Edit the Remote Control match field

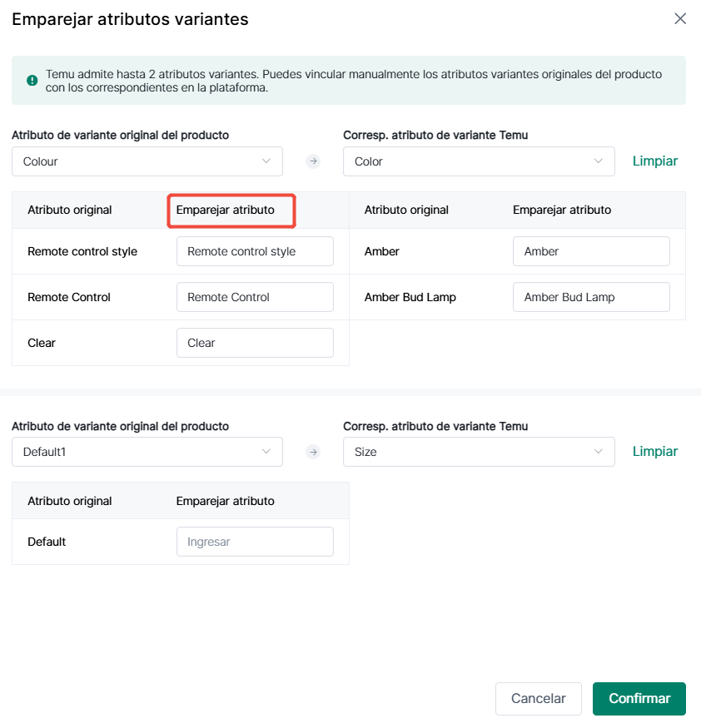pos(255,297)
